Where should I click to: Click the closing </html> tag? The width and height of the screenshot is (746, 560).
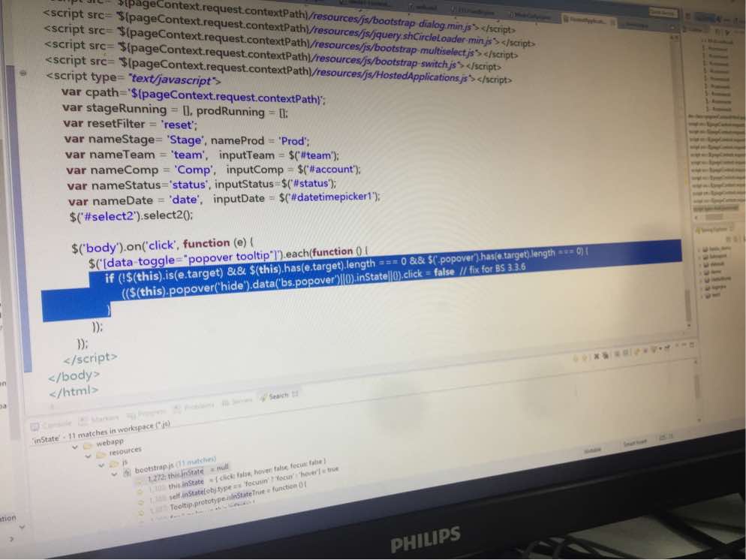(74, 392)
